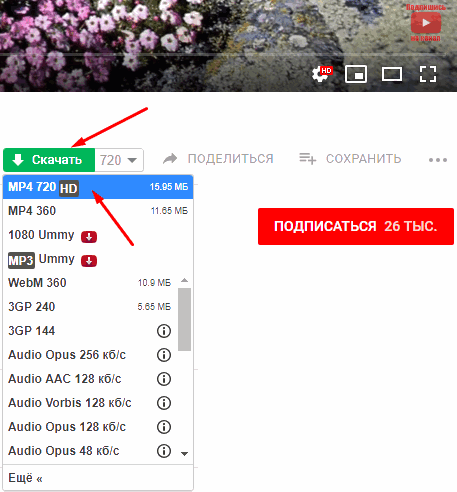Collapse list with Ещё « link

(x=25, y=478)
